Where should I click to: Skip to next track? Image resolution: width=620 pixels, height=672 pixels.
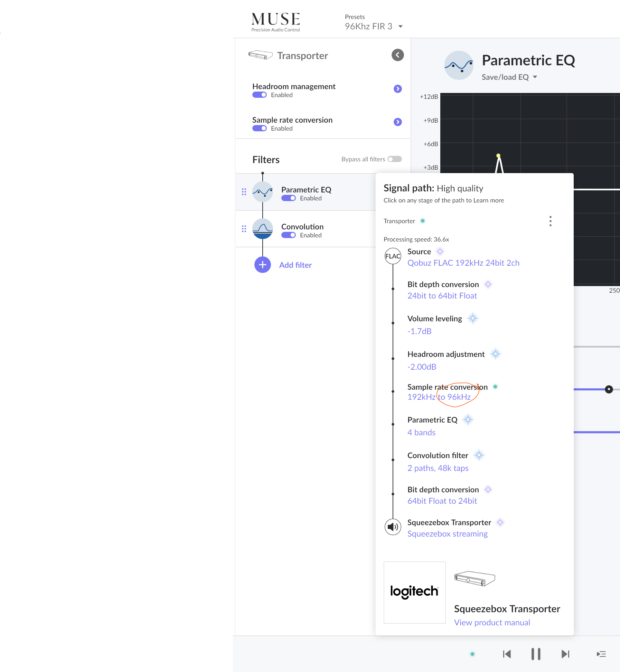[565, 654]
